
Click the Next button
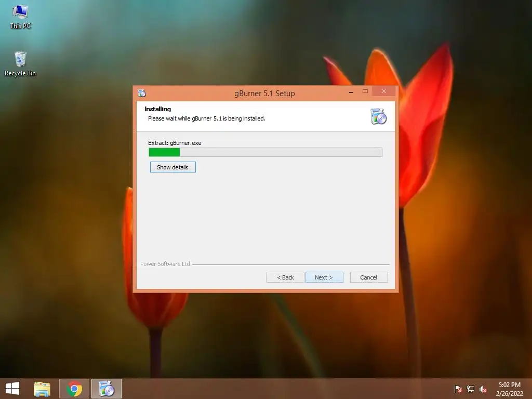324,277
